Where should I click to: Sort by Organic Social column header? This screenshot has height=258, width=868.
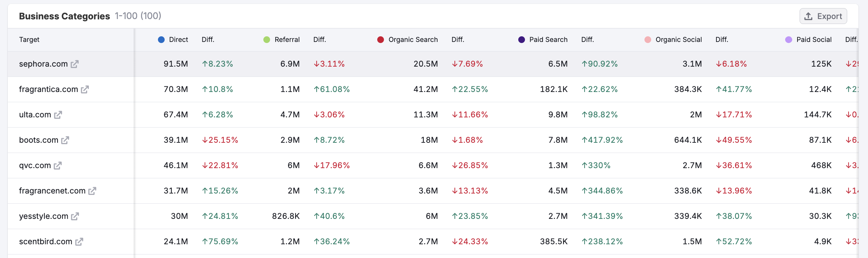coord(679,39)
